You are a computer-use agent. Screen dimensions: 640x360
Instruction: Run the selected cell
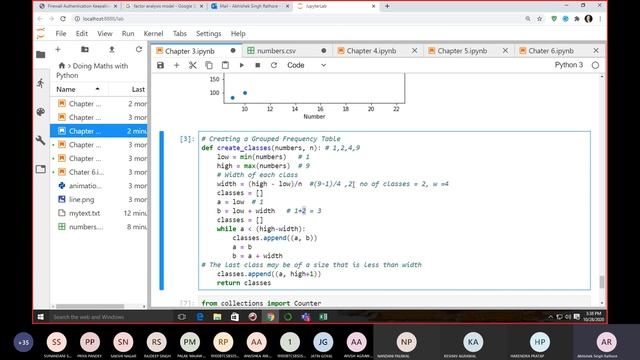pyautogui.click(x=241, y=65)
